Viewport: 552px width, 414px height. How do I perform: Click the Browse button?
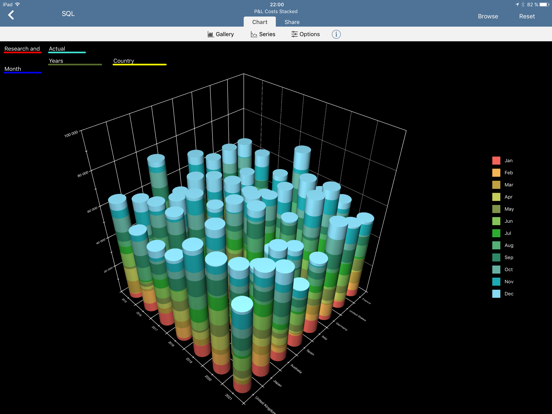[488, 16]
